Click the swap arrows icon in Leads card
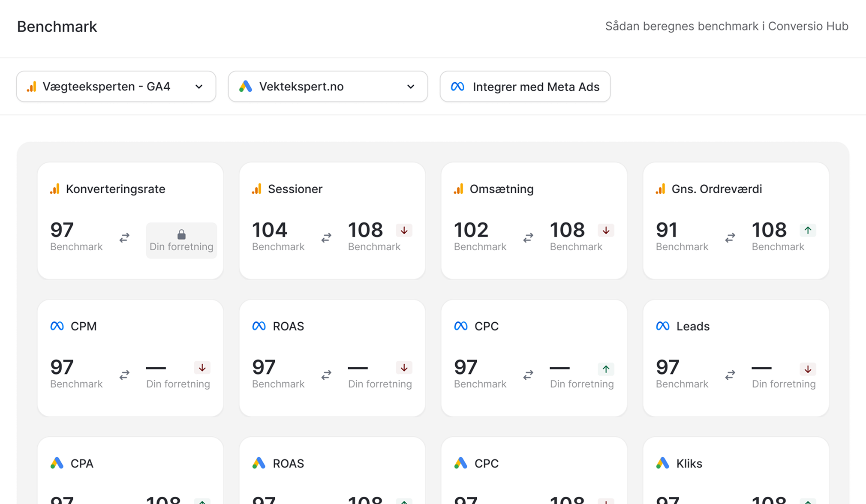Screen dimensions: 866x504 [x=730, y=375]
